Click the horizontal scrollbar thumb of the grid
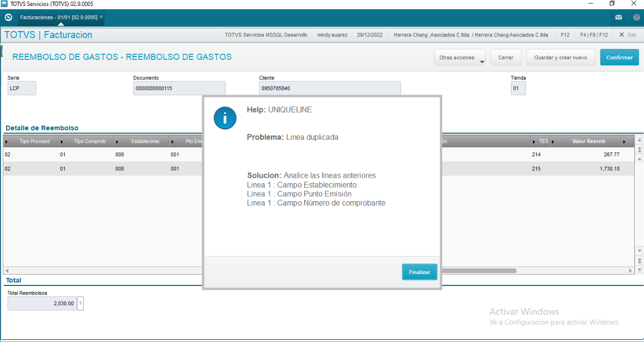644x342 pixels. click(479, 271)
